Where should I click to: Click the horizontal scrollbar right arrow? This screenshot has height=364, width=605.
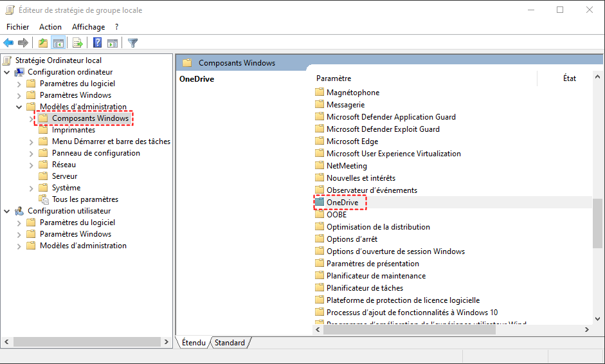(x=586, y=329)
